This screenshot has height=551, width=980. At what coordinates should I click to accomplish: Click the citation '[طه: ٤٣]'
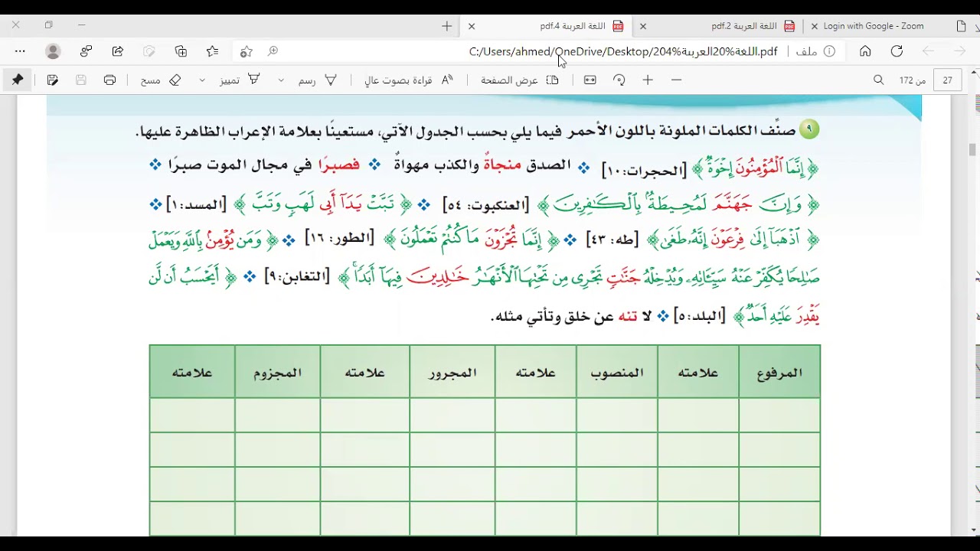pyautogui.click(x=612, y=240)
